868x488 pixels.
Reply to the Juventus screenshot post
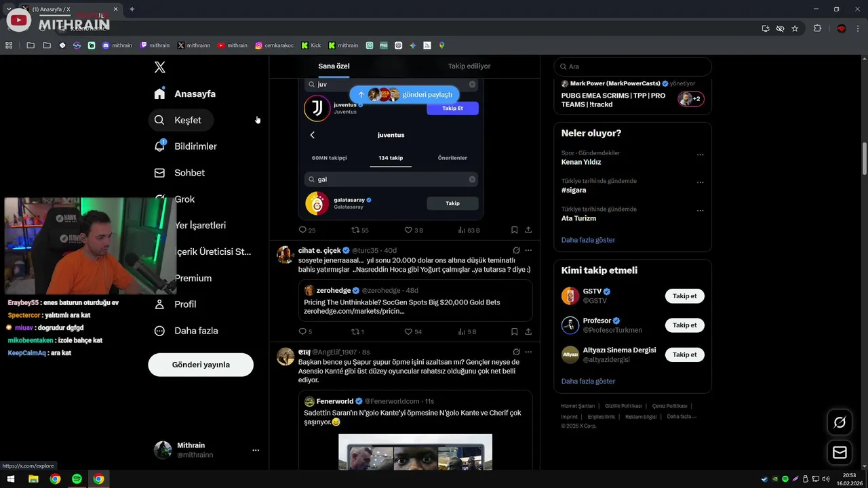[x=307, y=230]
